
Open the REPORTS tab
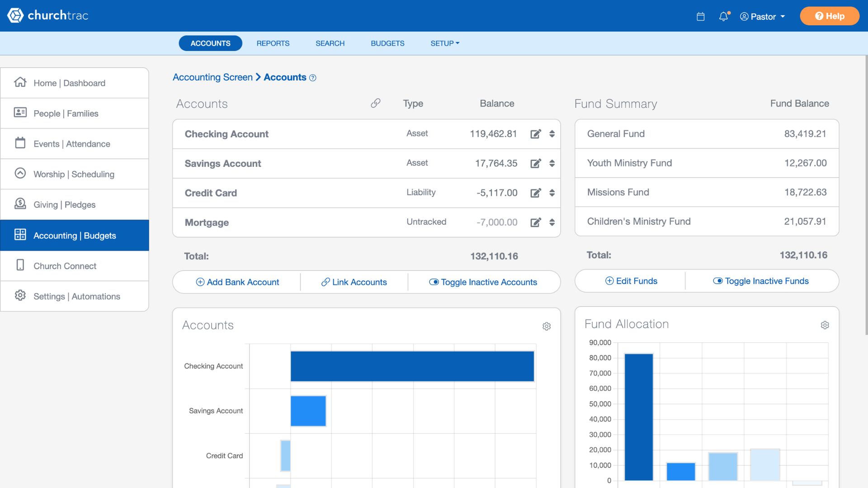pyautogui.click(x=273, y=43)
